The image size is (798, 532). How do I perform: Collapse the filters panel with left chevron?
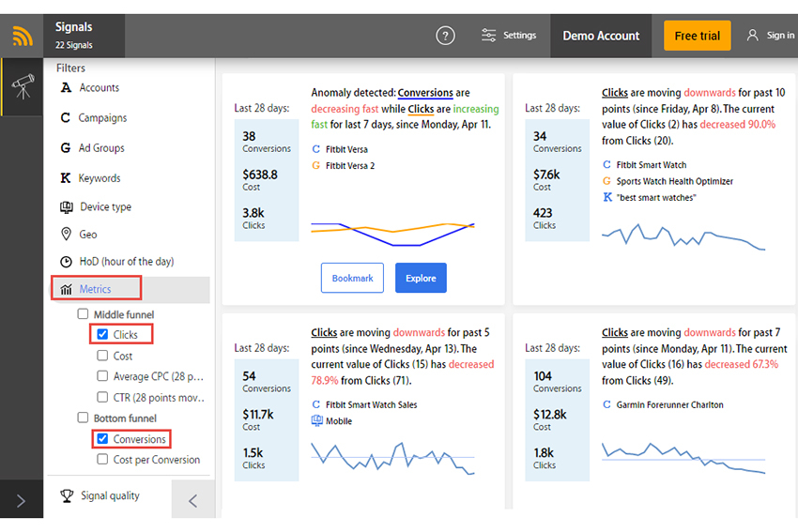click(x=192, y=500)
